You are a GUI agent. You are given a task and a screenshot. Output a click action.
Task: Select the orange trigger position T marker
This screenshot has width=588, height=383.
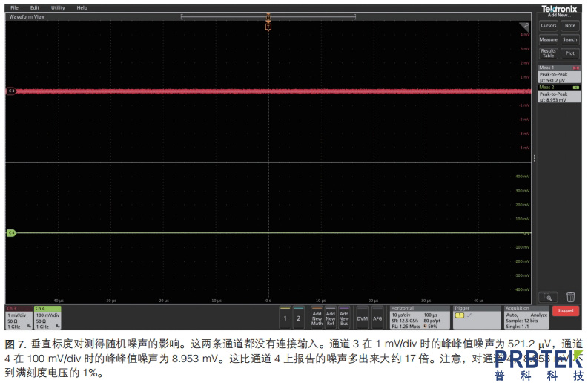(x=268, y=26)
